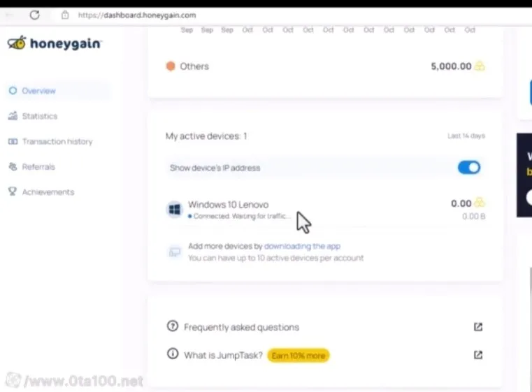Click the lock icon in address bar

coord(65,15)
